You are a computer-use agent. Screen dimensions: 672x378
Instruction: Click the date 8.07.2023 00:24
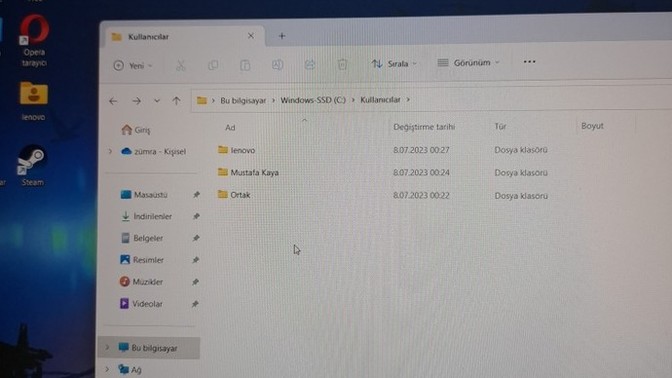coord(421,172)
